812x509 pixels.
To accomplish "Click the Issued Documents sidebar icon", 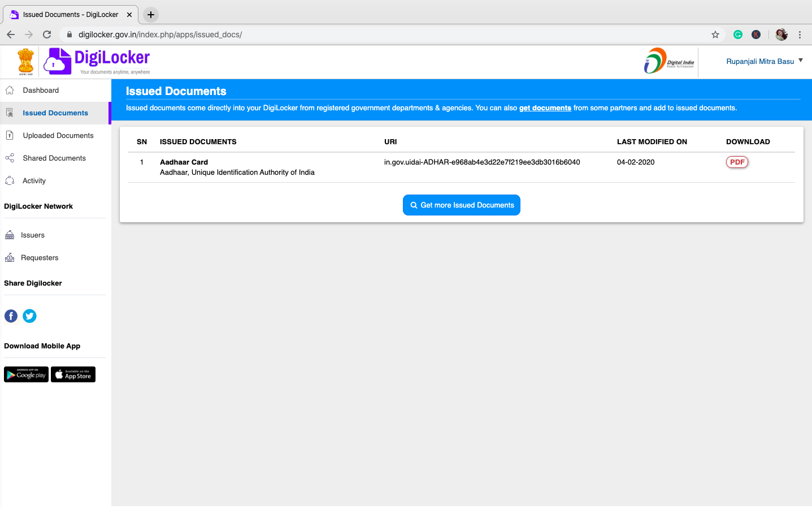I will tap(10, 113).
